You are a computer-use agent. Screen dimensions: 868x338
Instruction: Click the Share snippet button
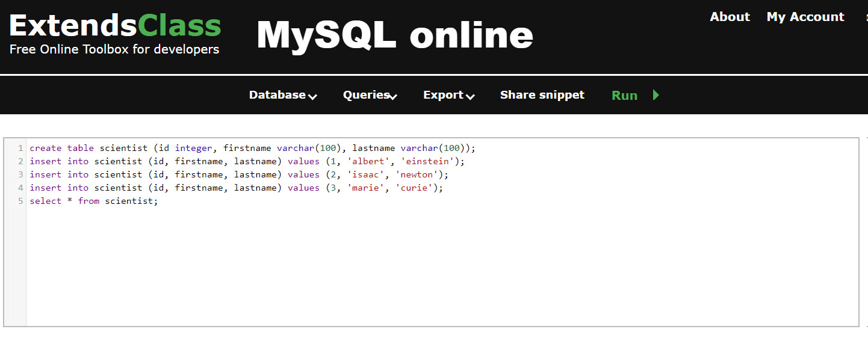542,95
